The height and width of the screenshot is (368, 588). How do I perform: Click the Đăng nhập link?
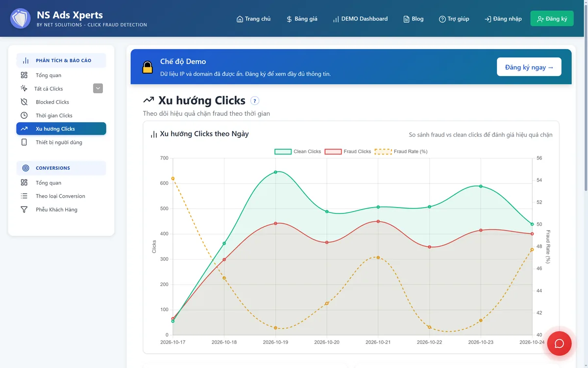503,19
